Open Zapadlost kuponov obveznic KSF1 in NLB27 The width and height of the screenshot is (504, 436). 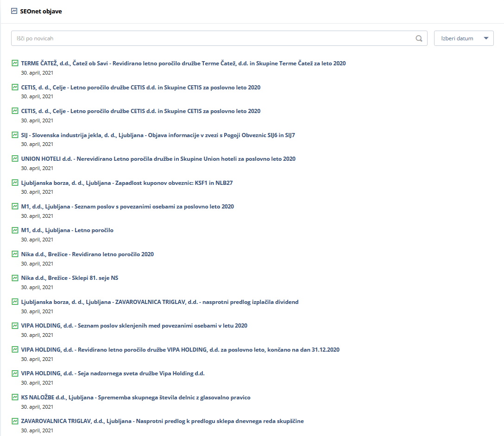pyautogui.click(x=126, y=183)
